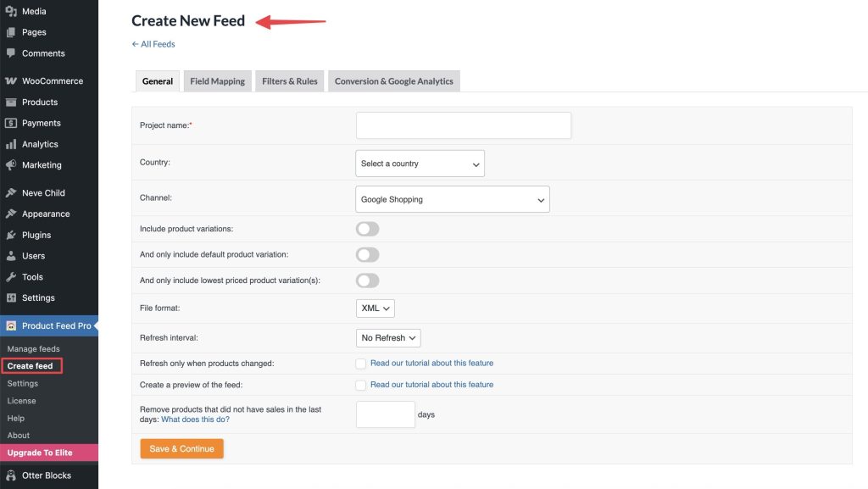Open the No Refresh interval dropdown
The width and height of the screenshot is (868, 489).
pyautogui.click(x=388, y=338)
